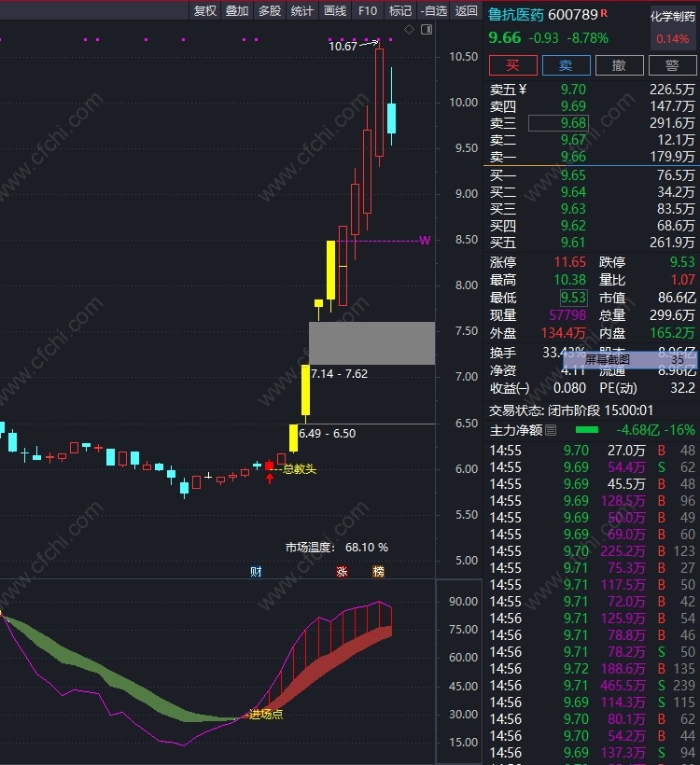The width and height of the screenshot is (700, 765).
Task: Click the diamond icon above the chart
Action: [409, 30]
